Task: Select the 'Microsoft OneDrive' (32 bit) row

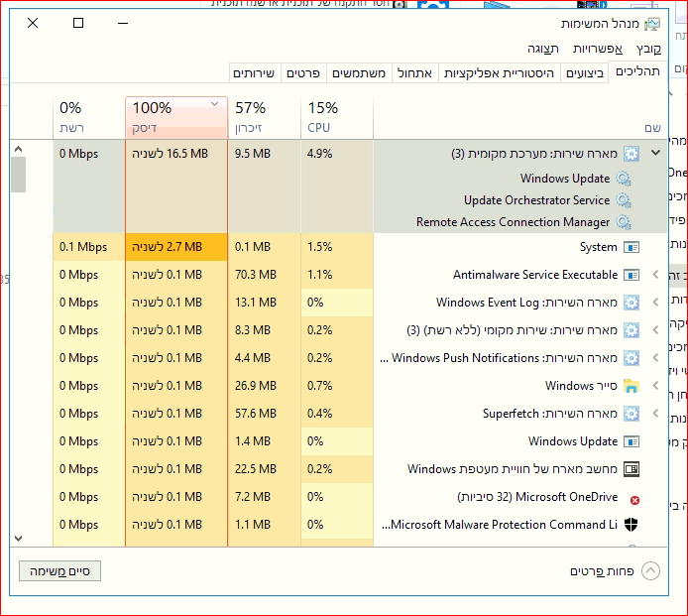Action: (x=360, y=497)
